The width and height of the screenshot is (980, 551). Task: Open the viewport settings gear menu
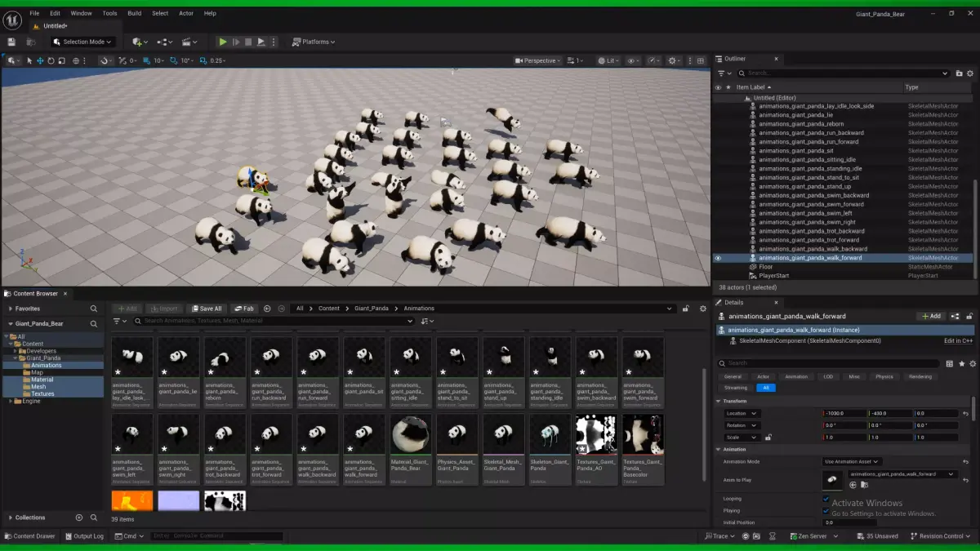click(x=674, y=60)
